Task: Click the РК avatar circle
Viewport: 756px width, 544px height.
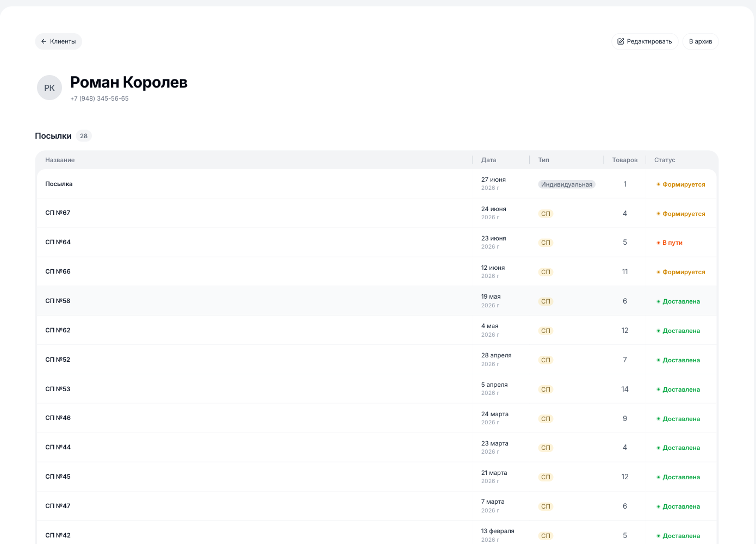Action: [49, 88]
